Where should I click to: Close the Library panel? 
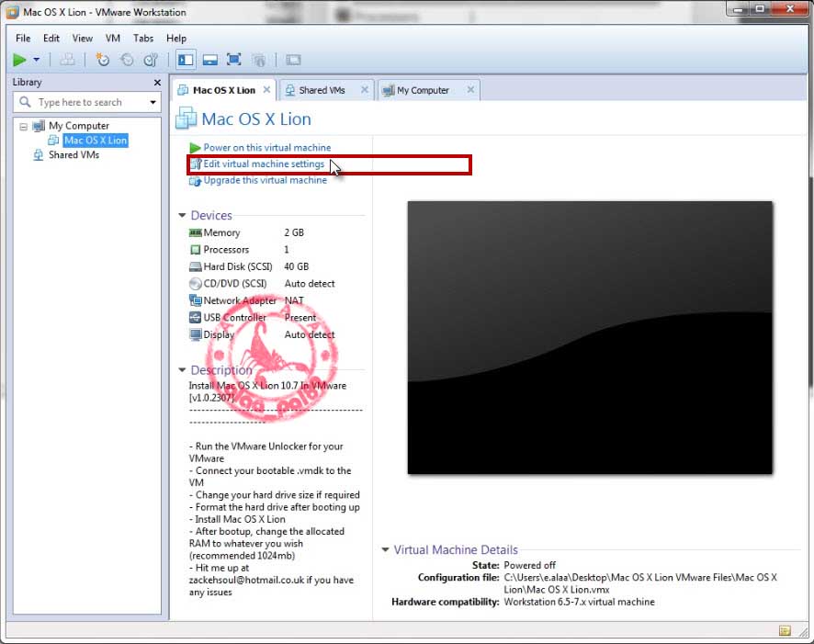click(x=157, y=83)
